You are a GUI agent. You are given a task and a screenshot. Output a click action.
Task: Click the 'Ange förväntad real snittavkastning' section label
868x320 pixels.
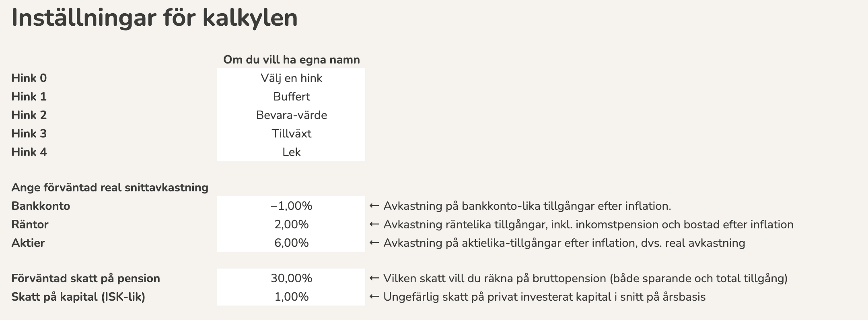[110, 187]
